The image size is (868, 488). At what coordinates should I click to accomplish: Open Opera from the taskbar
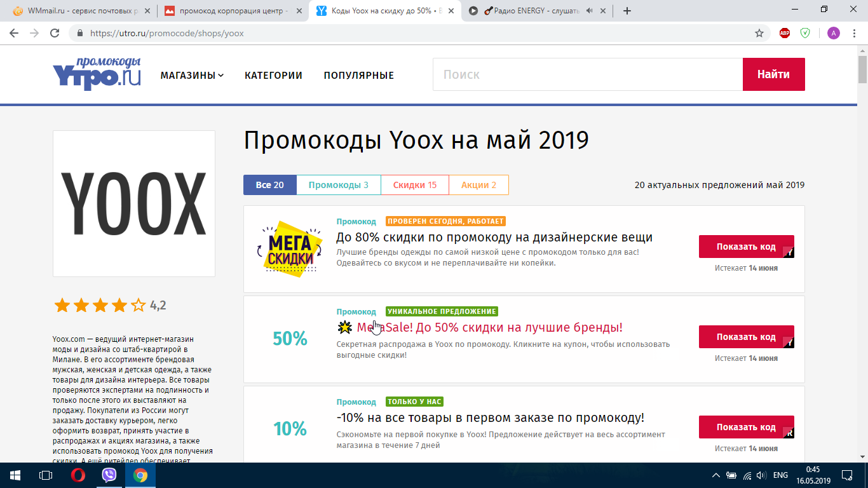tap(78, 475)
